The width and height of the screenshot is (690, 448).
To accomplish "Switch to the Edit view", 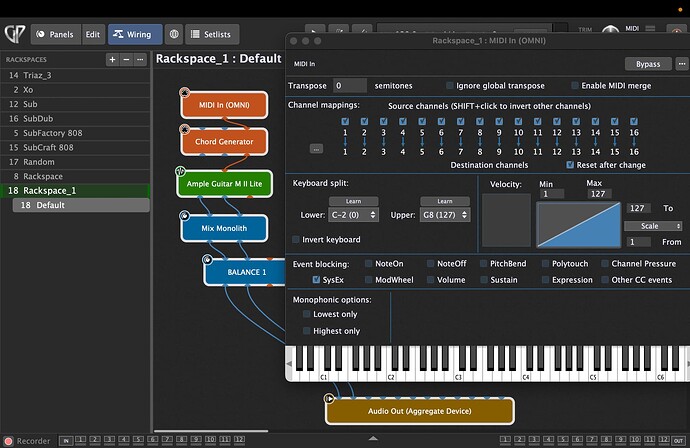I will 93,34.
